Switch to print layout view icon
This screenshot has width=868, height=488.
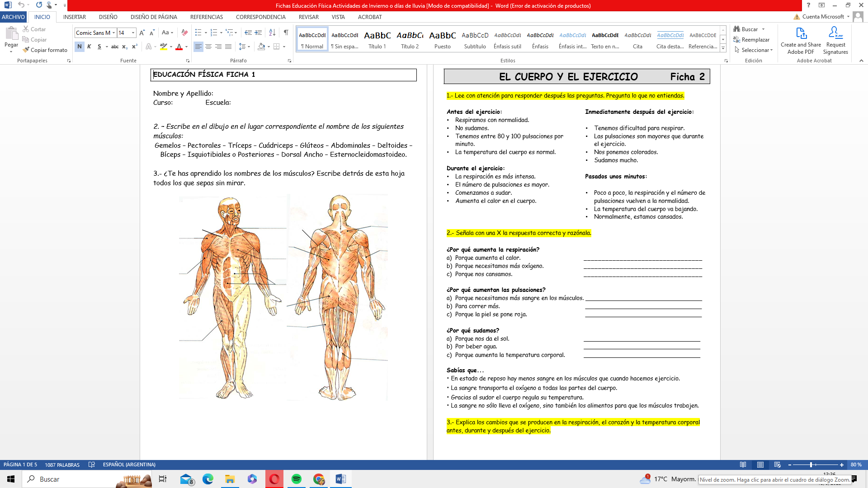tap(760, 465)
